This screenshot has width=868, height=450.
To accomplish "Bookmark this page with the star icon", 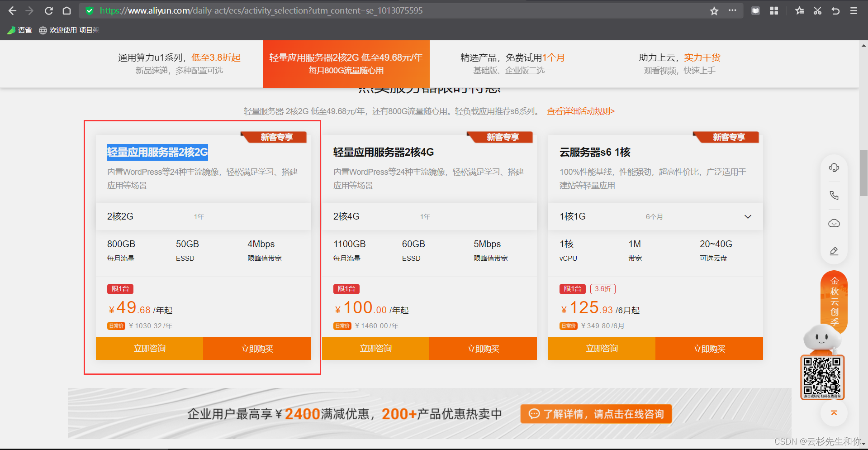I will point(714,10).
